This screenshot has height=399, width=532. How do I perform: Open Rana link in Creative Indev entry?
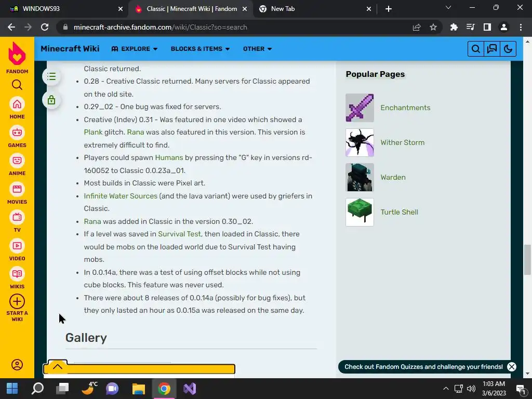tap(136, 132)
